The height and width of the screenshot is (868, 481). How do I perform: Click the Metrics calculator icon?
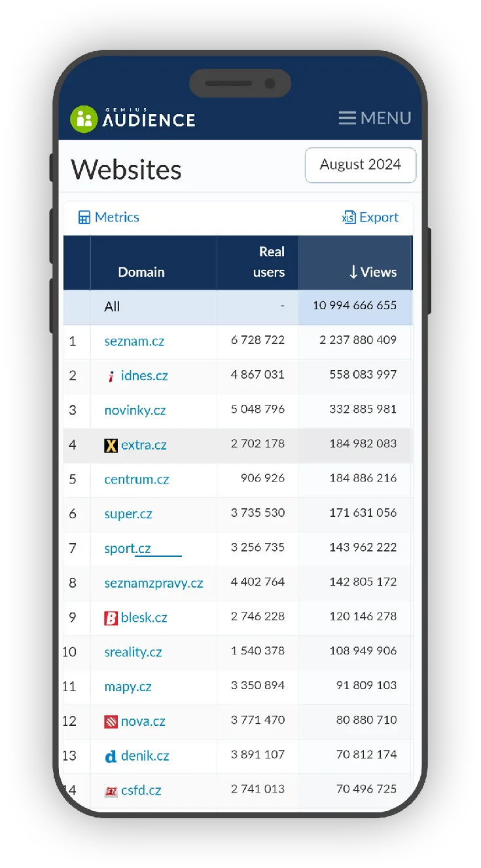[x=84, y=217]
